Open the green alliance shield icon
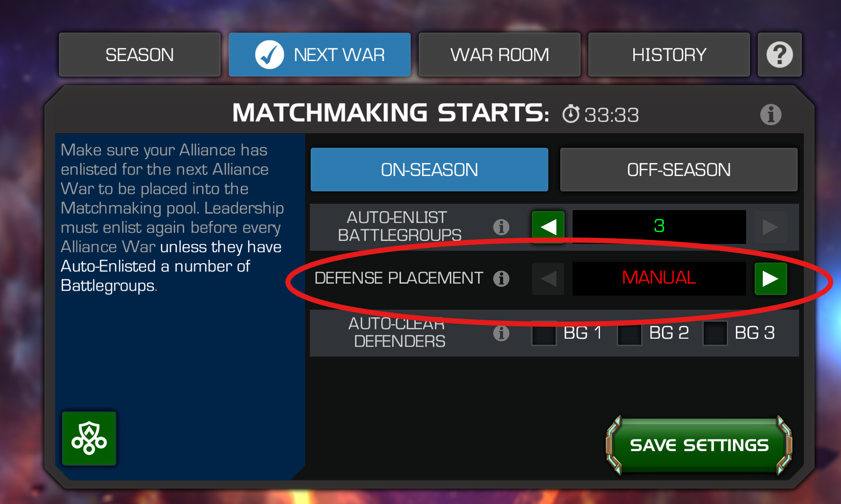 89,438
